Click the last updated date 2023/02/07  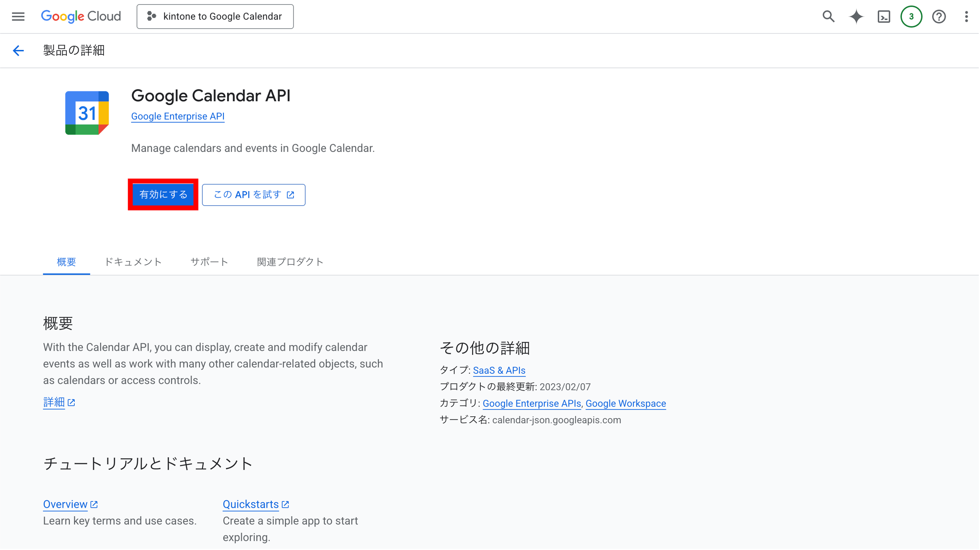pos(565,387)
